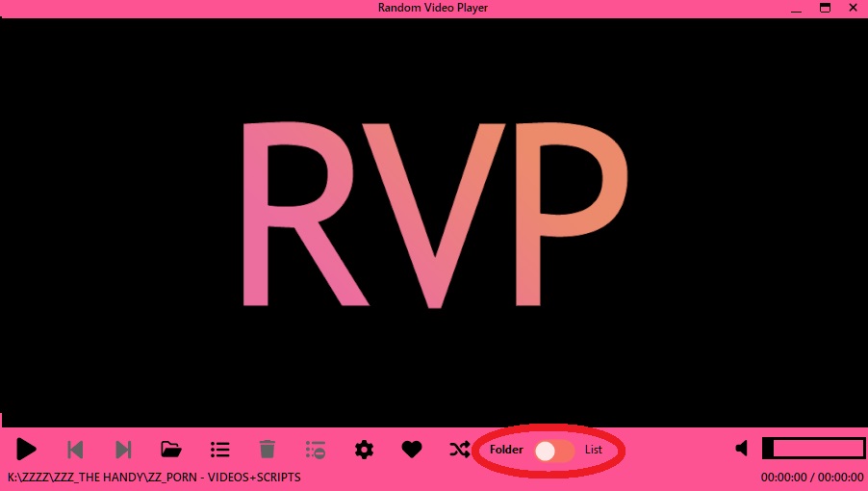868x491 pixels.
Task: Click the Folder label beside the switch
Action: tap(506, 451)
